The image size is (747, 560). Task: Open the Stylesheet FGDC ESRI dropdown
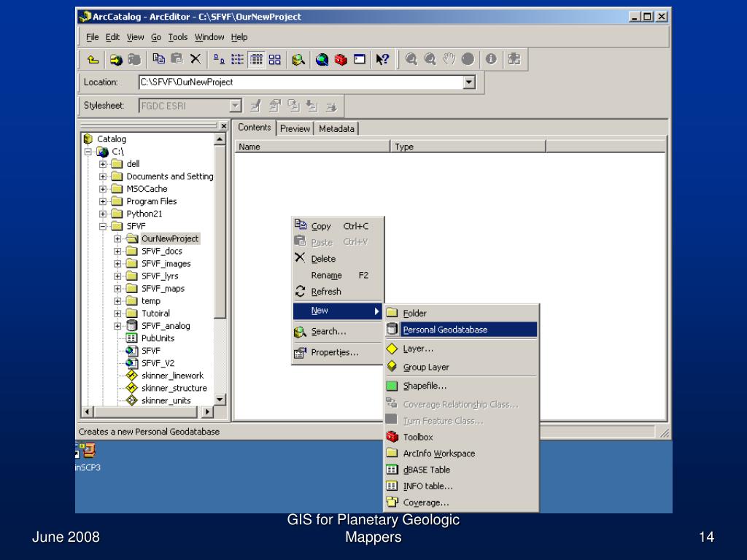point(235,106)
